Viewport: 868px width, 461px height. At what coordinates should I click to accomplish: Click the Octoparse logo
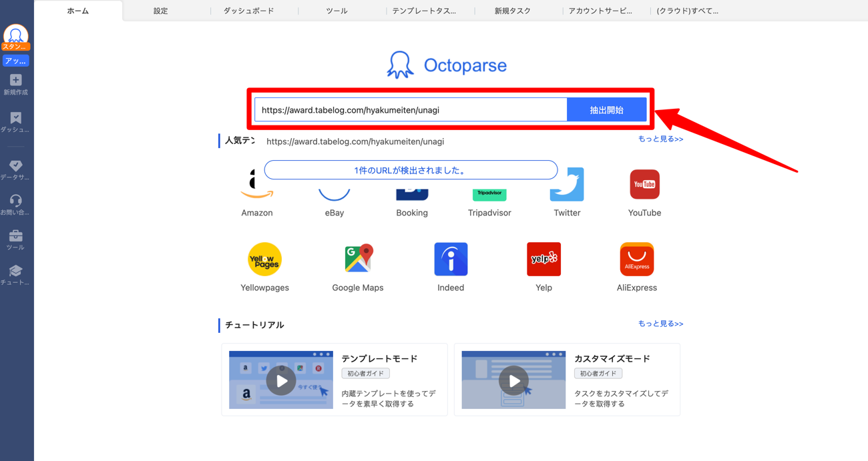coord(447,65)
